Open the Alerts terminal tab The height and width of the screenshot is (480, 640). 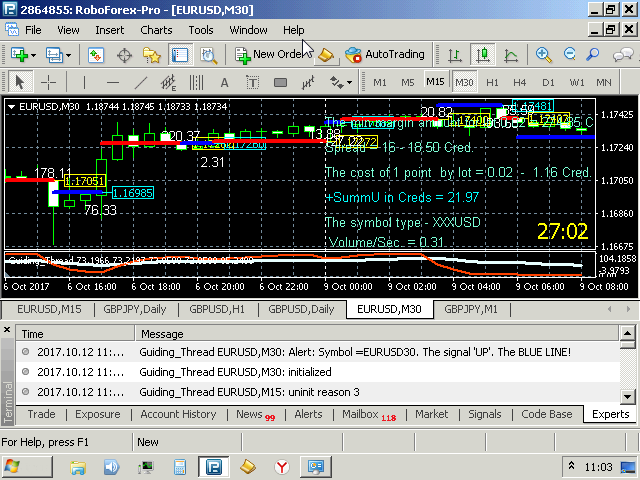(308, 414)
